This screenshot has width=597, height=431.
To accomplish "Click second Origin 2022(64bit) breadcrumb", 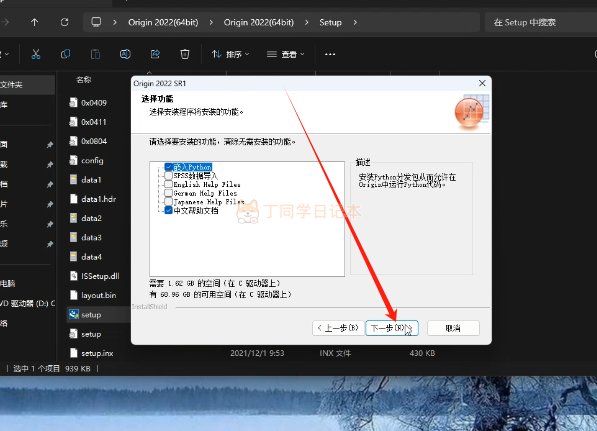I will click(259, 22).
